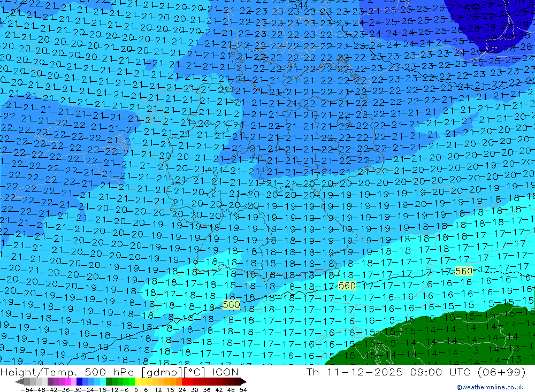The width and height of the screenshot is (535, 392).
Task: Click the rightmost 560 contour label
Action: click(464, 271)
